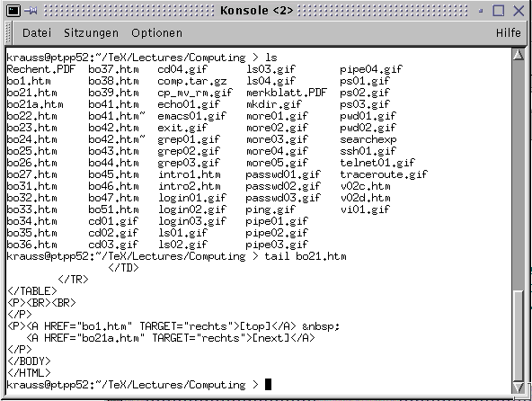The width and height of the screenshot is (532, 401).
Task: Maximize the Konsole window
Action: pos(499,11)
